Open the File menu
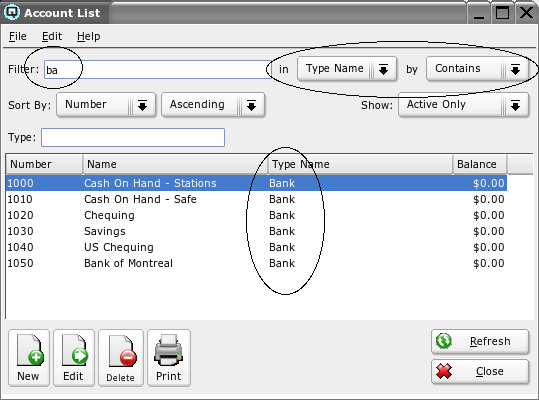 coord(18,36)
